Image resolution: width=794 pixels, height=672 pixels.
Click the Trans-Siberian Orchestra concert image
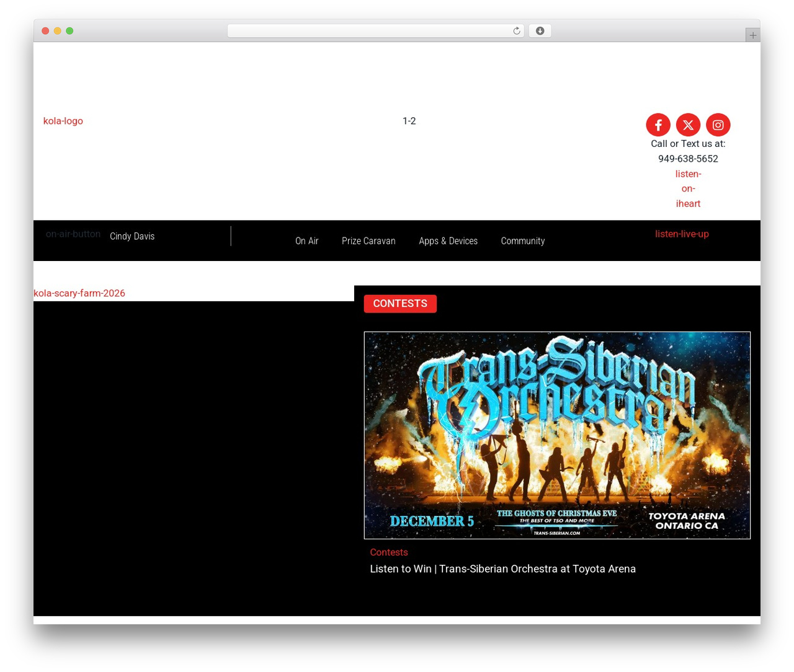(557, 435)
